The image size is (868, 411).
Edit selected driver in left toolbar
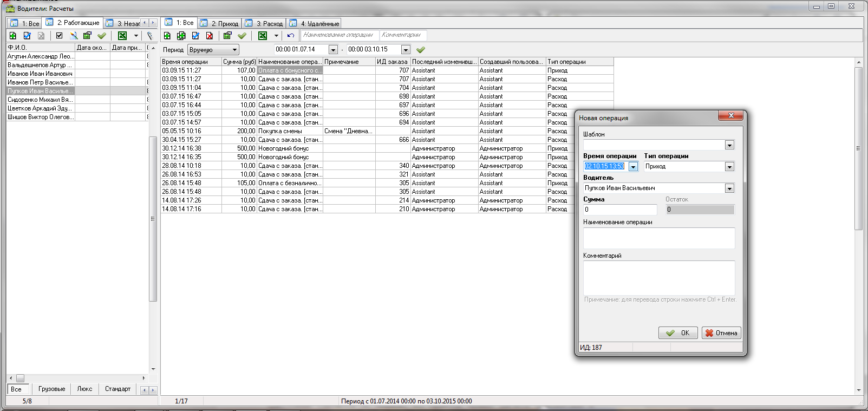[x=27, y=36]
